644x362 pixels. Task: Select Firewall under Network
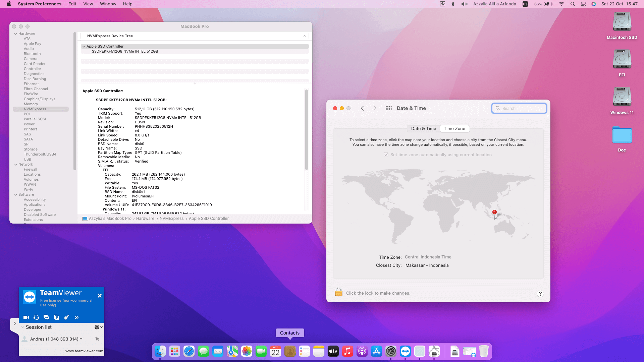[31, 169]
